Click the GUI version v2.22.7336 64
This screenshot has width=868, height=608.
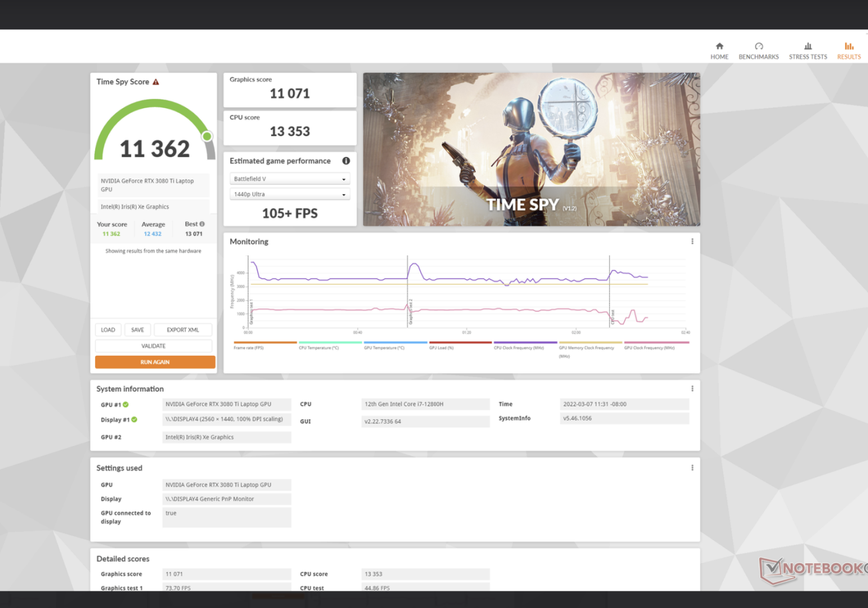point(425,422)
